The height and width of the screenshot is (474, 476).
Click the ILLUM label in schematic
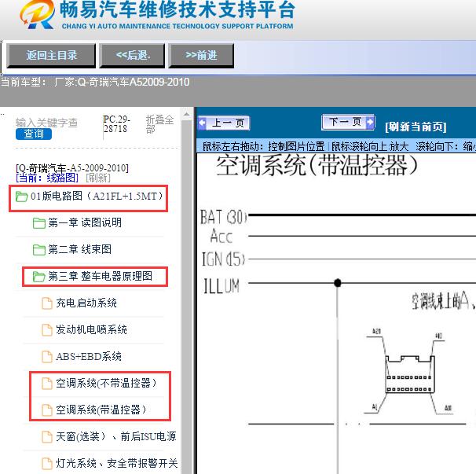(x=222, y=286)
